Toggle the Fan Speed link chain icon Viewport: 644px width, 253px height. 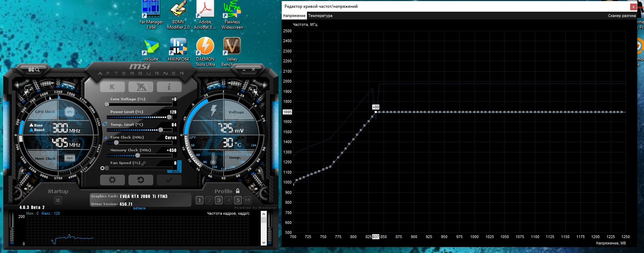pos(144,163)
